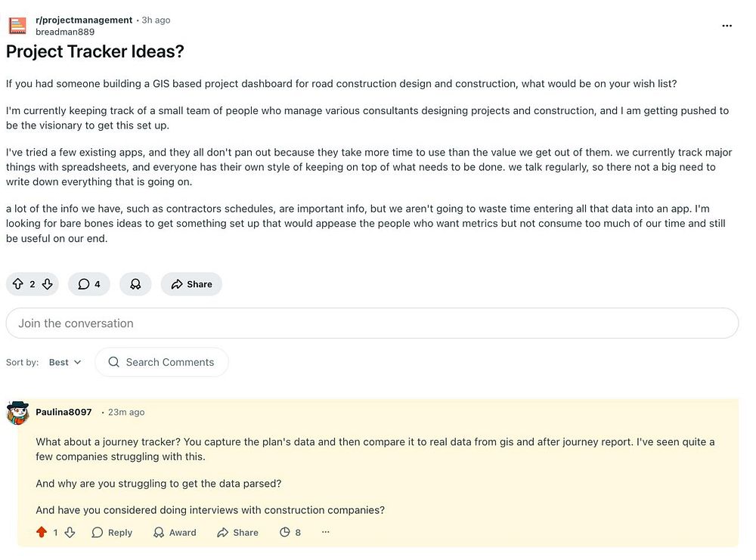Open more options on Paulina8097's comment
This screenshot has width=756, height=560.
(x=326, y=532)
